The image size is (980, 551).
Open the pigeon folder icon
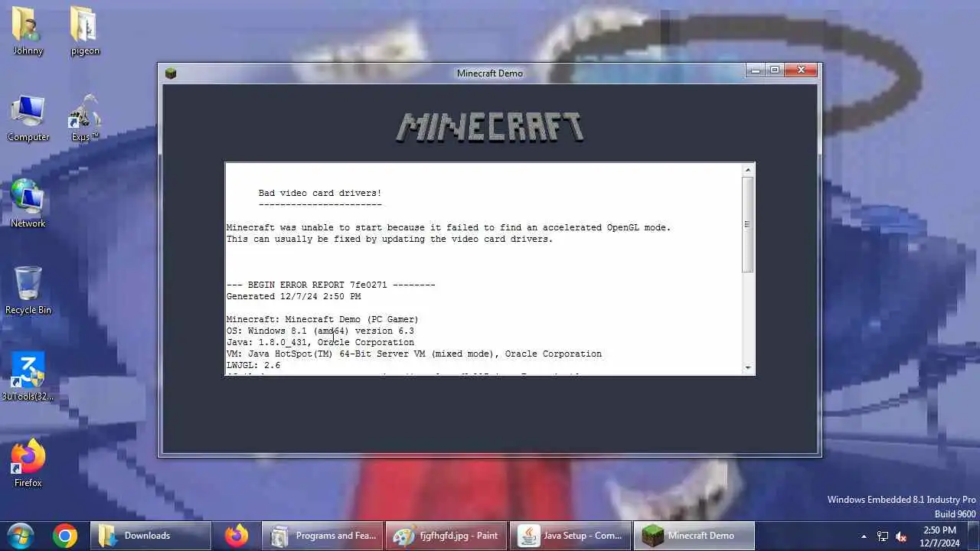85,31
